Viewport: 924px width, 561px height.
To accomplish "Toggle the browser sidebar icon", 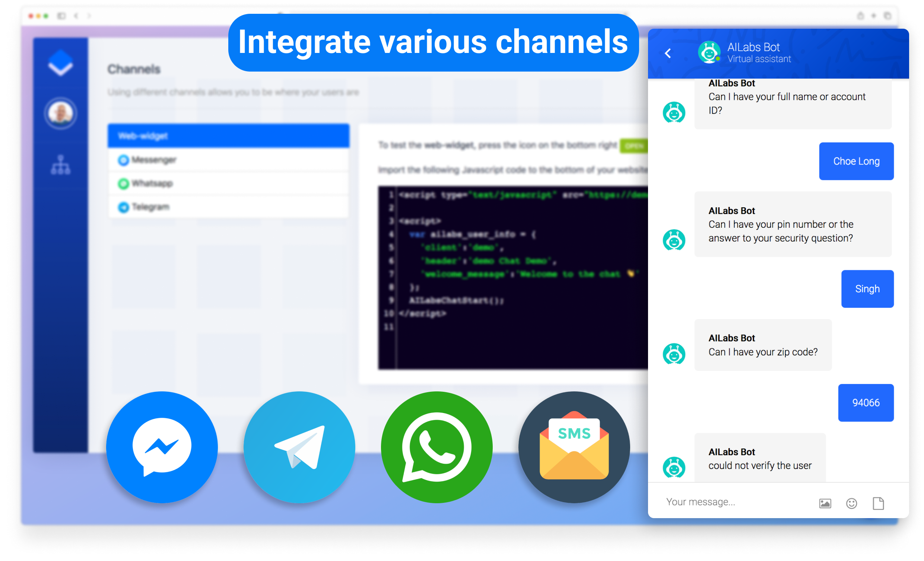I will click(61, 16).
